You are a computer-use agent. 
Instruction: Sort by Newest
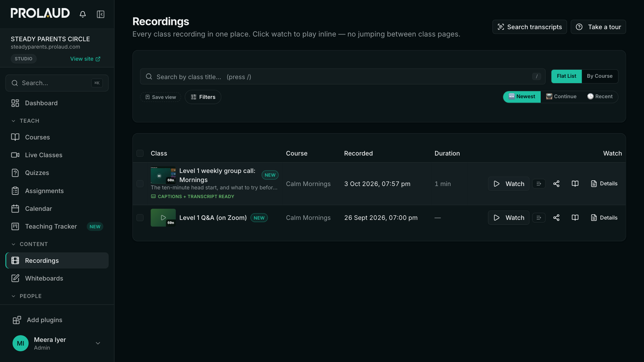point(522,97)
